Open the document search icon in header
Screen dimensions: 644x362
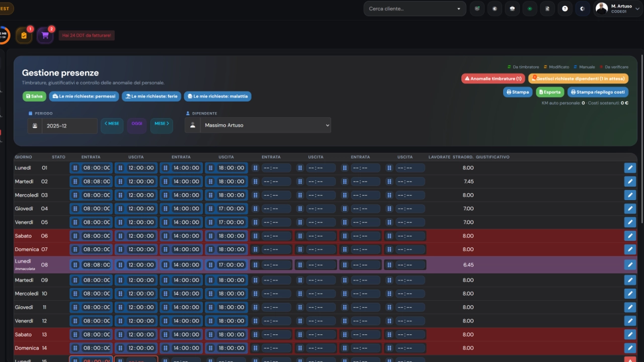(x=547, y=9)
